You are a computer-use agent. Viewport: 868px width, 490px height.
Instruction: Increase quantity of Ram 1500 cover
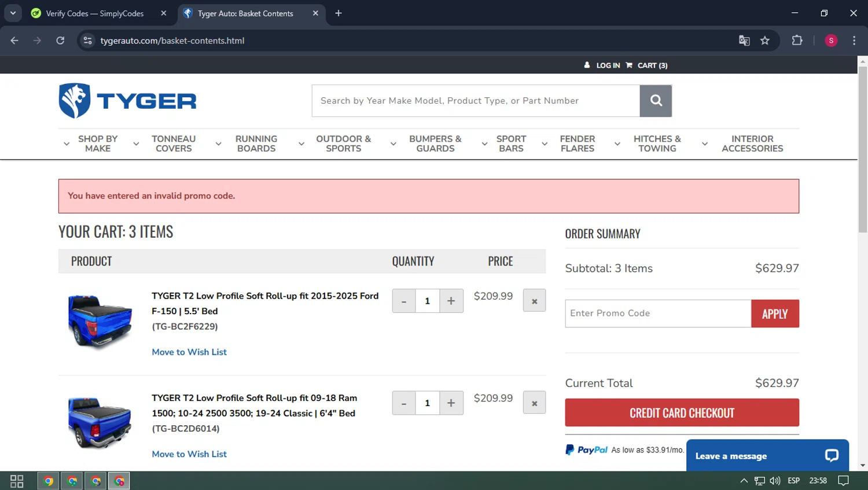(451, 403)
